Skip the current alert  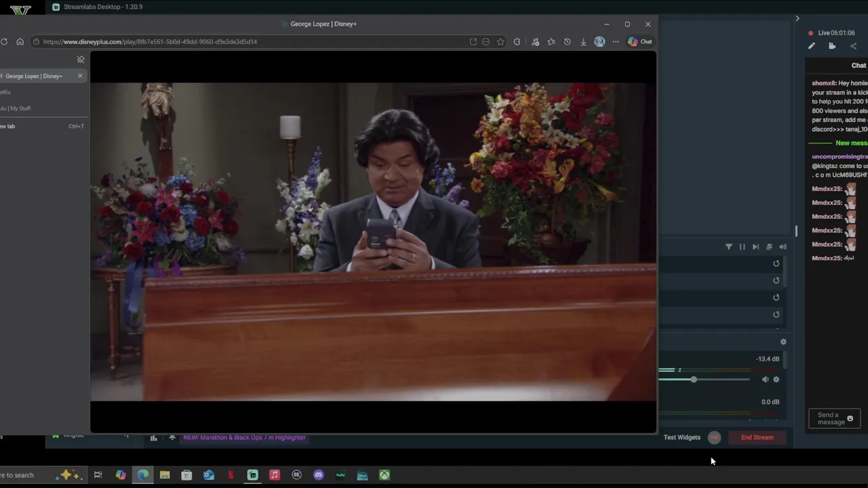pos(755,247)
